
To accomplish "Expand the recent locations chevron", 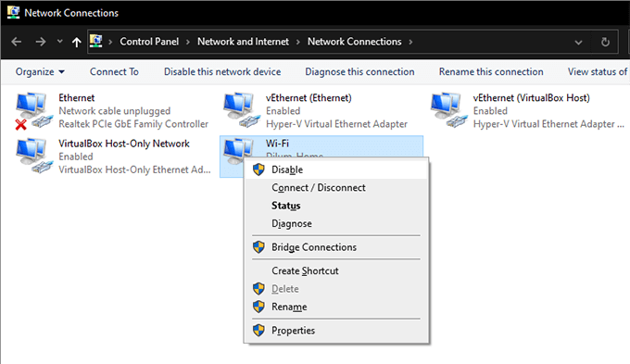I will coord(60,41).
